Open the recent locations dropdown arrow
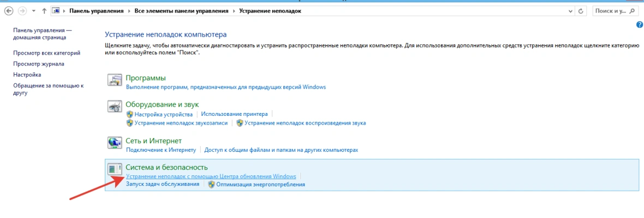 pyautogui.click(x=33, y=11)
